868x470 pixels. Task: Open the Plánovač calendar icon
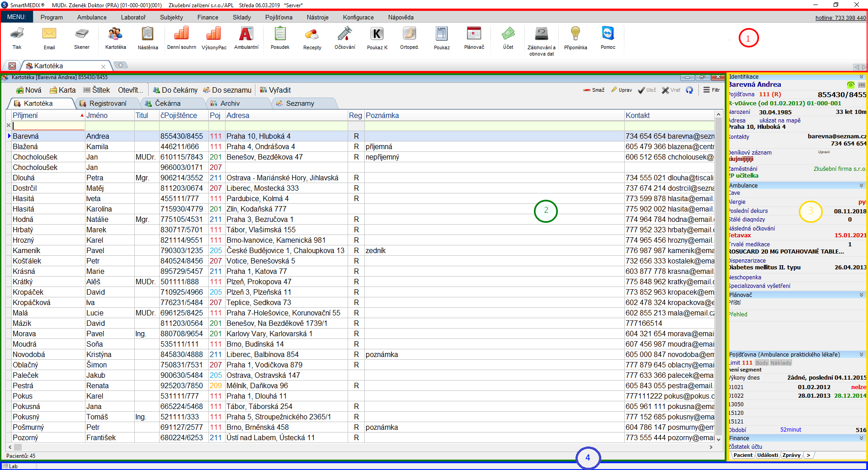pos(474,34)
